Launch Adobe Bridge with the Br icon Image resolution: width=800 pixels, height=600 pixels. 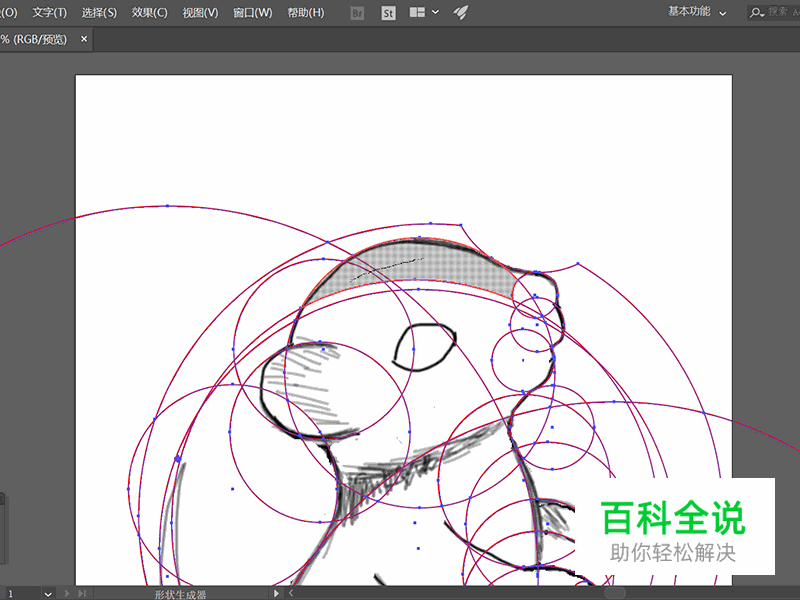[x=355, y=12]
